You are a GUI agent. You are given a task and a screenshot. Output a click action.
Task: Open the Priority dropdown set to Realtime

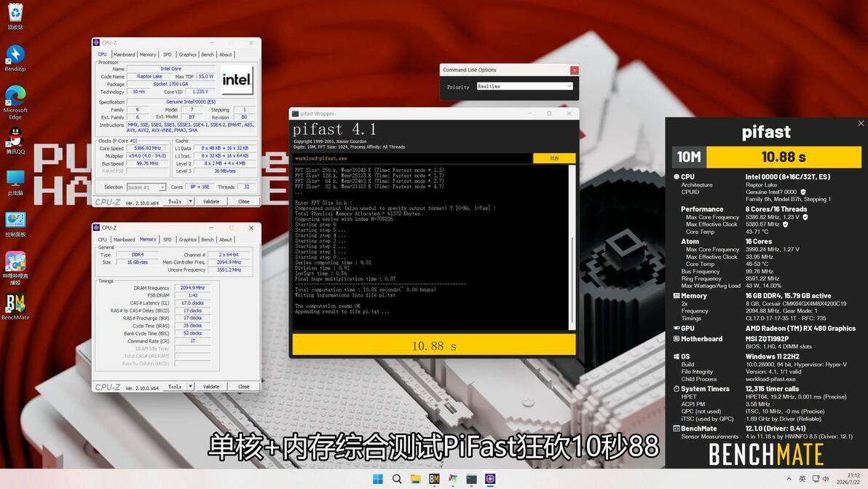pyautogui.click(x=524, y=87)
